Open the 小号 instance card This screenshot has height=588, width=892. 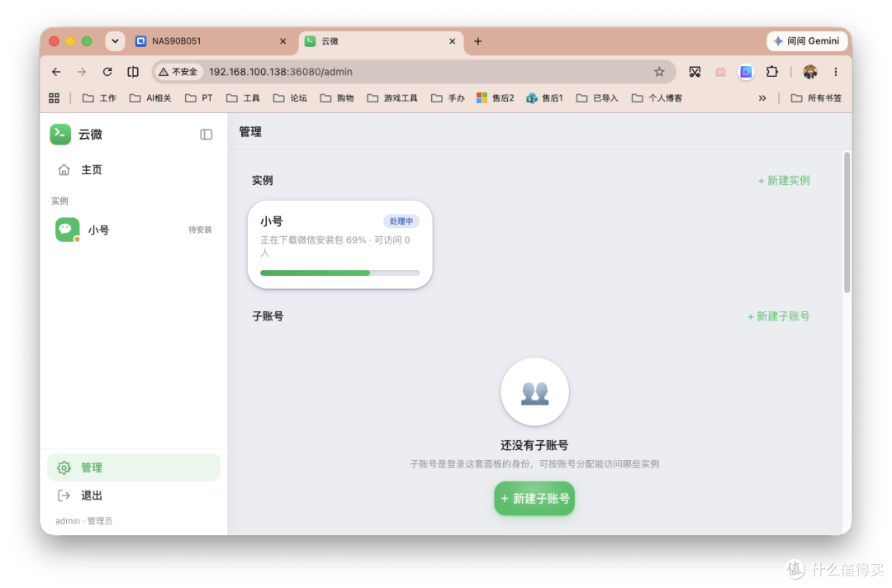(339, 244)
